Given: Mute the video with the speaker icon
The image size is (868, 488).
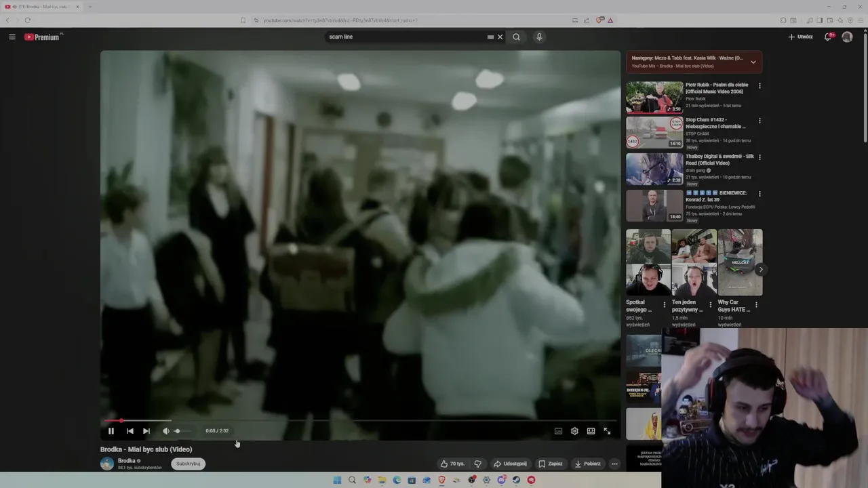Looking at the screenshot, I should pyautogui.click(x=165, y=431).
